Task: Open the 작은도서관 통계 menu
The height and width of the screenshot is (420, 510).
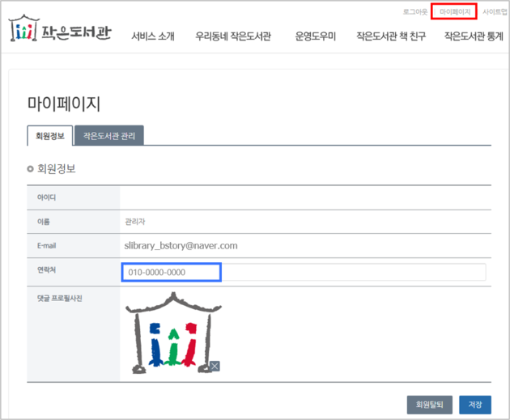Action: tap(474, 36)
